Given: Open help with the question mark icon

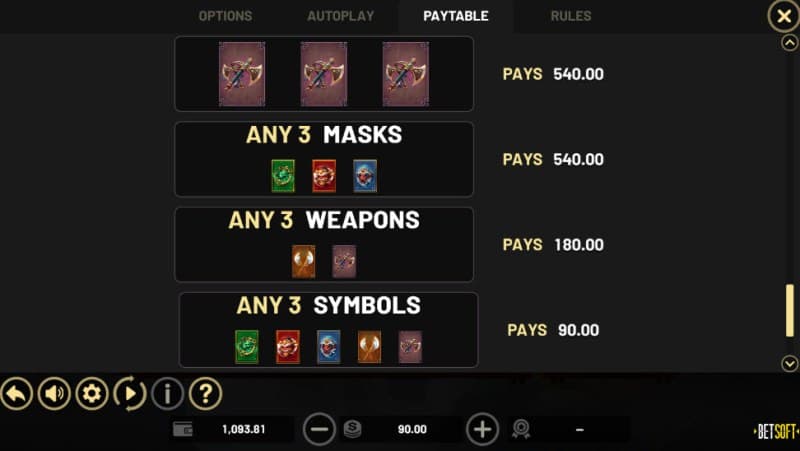Looking at the screenshot, I should point(206,394).
